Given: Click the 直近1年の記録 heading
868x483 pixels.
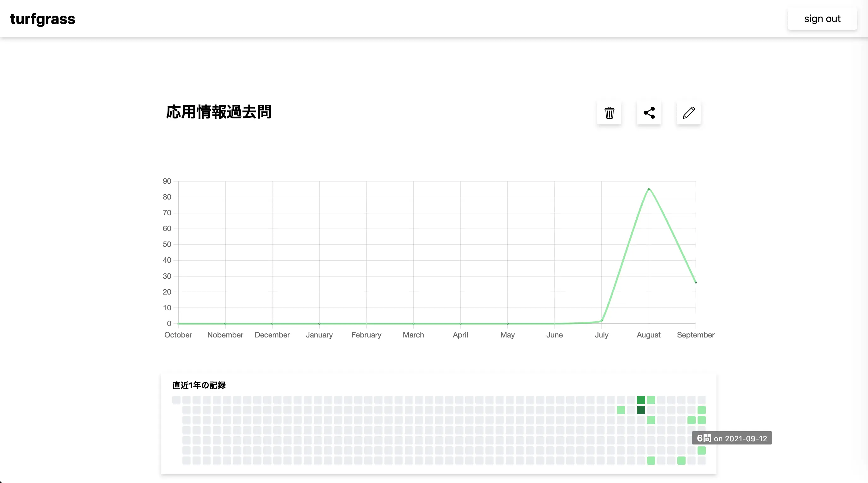Looking at the screenshot, I should tap(199, 385).
